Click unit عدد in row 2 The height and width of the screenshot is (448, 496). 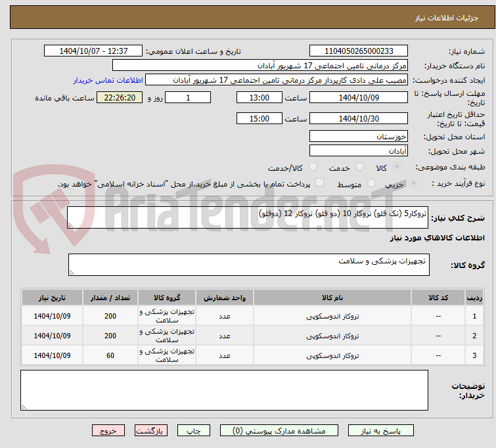225,336
